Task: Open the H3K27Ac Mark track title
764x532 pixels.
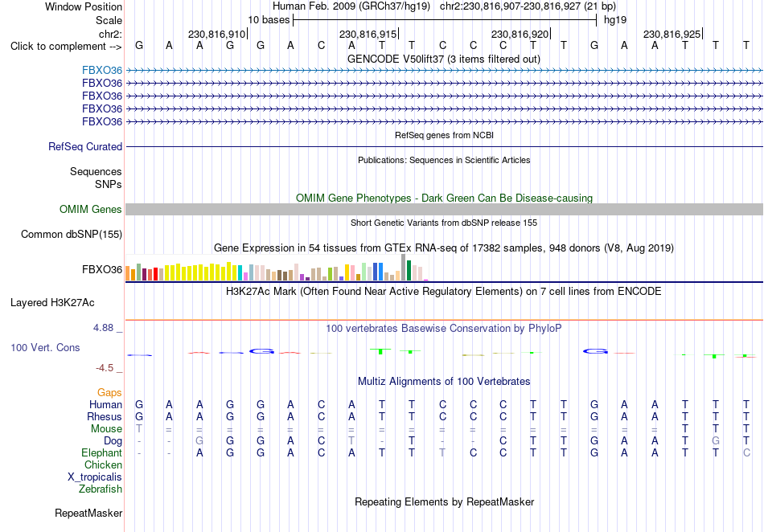Action: [x=444, y=292]
